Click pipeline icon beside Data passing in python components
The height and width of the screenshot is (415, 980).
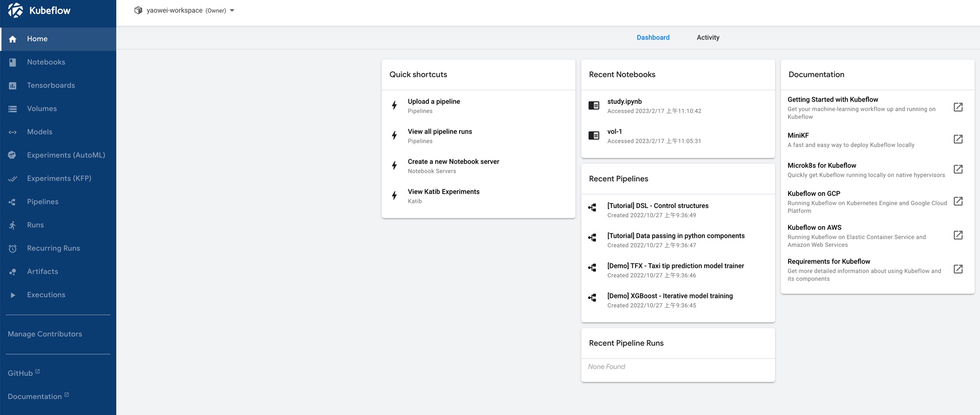[x=592, y=238]
